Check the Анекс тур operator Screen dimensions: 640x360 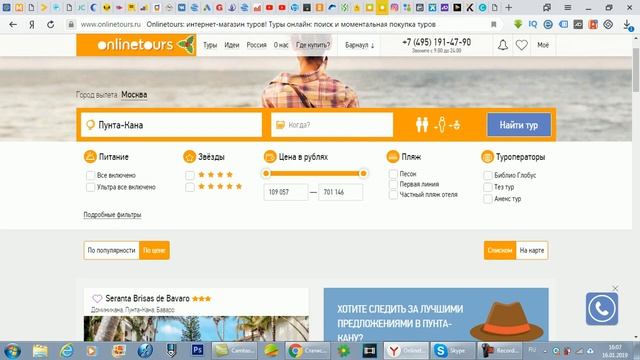[488, 199]
